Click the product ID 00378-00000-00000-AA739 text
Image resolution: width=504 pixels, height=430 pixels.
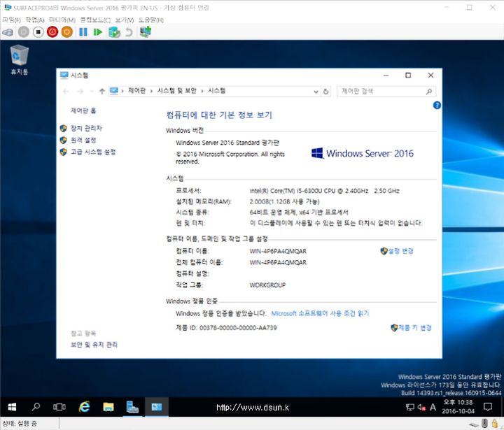pyautogui.click(x=238, y=328)
